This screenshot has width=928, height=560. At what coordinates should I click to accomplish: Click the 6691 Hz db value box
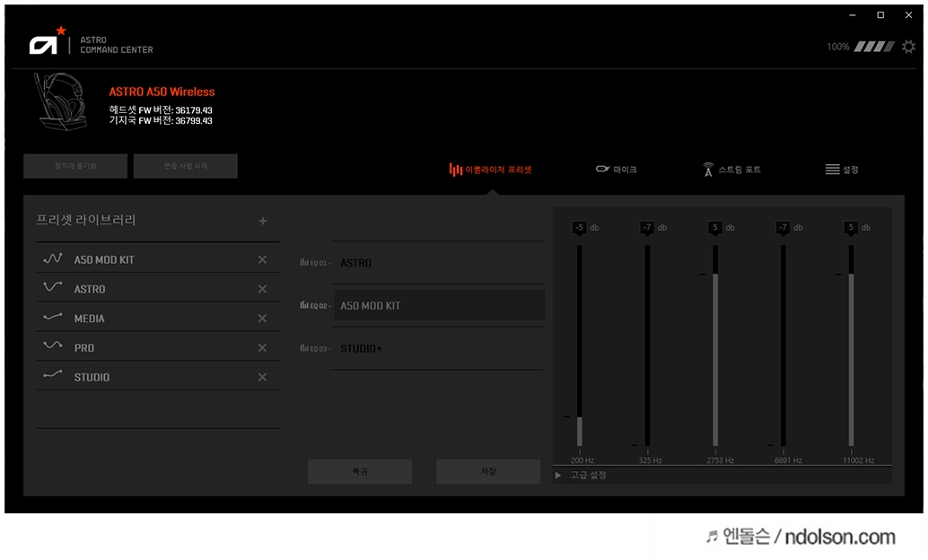[x=783, y=227]
